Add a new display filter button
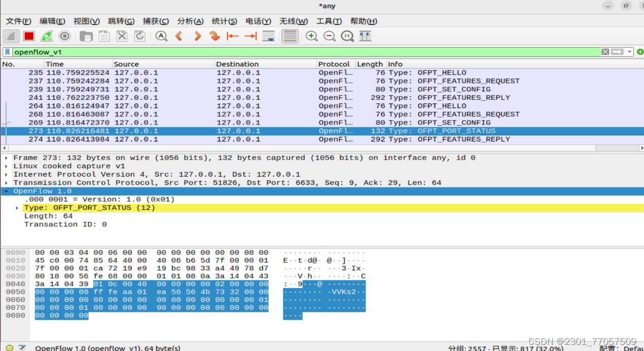The height and width of the screenshot is (351, 644). tap(640, 51)
